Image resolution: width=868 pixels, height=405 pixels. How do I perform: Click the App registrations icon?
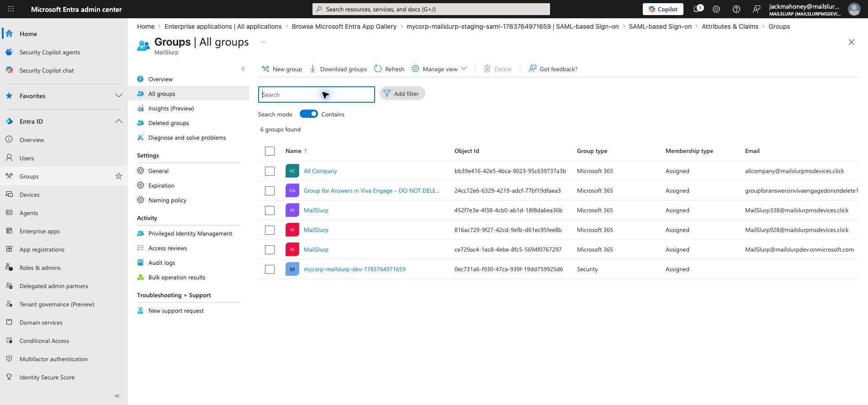coord(9,249)
